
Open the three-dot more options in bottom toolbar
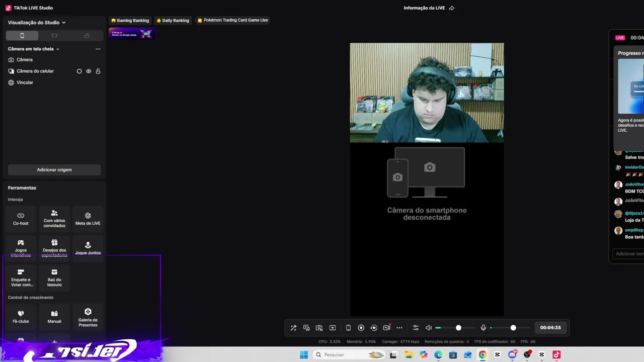(399, 328)
